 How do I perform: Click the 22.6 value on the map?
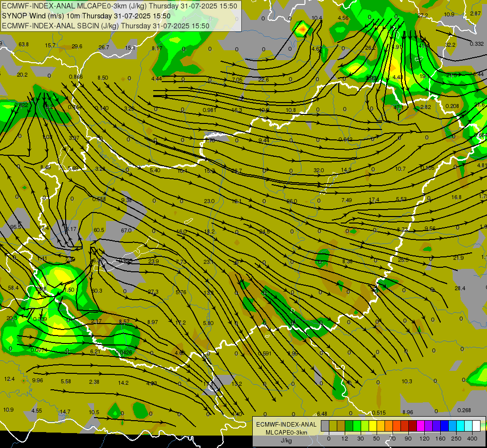[263, 80]
